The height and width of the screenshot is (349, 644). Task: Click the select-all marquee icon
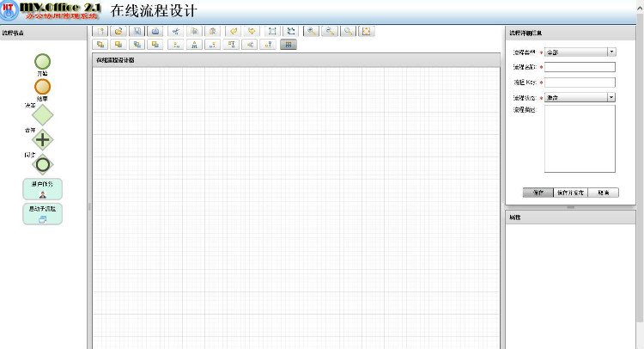tap(272, 31)
